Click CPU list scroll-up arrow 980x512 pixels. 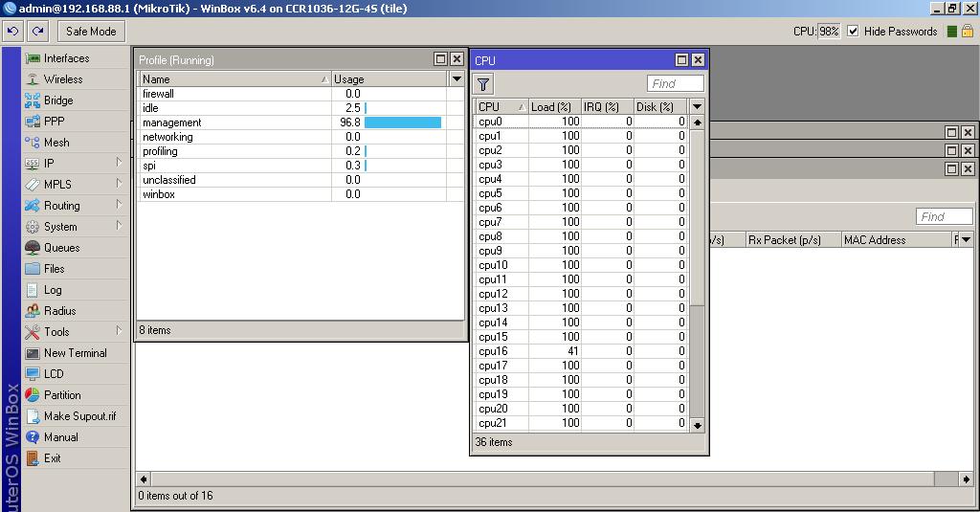point(698,122)
